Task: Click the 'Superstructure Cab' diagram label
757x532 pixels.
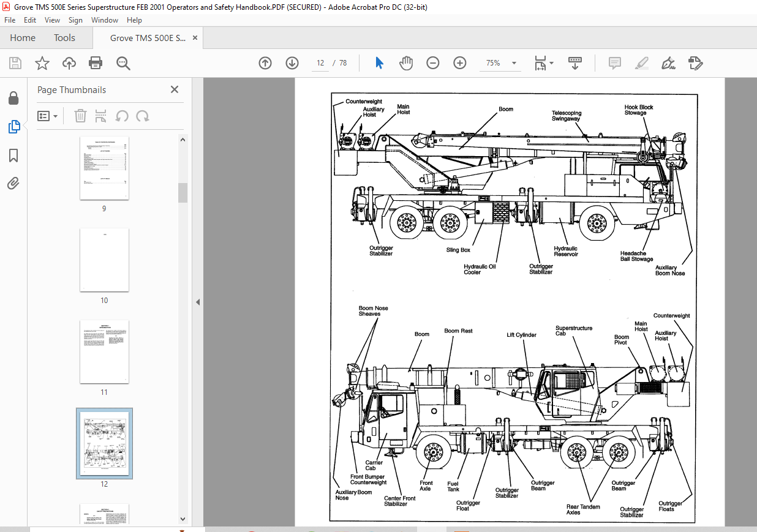Action: pyautogui.click(x=574, y=331)
